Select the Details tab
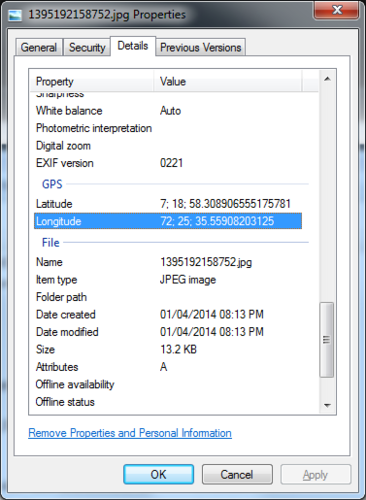366x500 pixels. 133,46
